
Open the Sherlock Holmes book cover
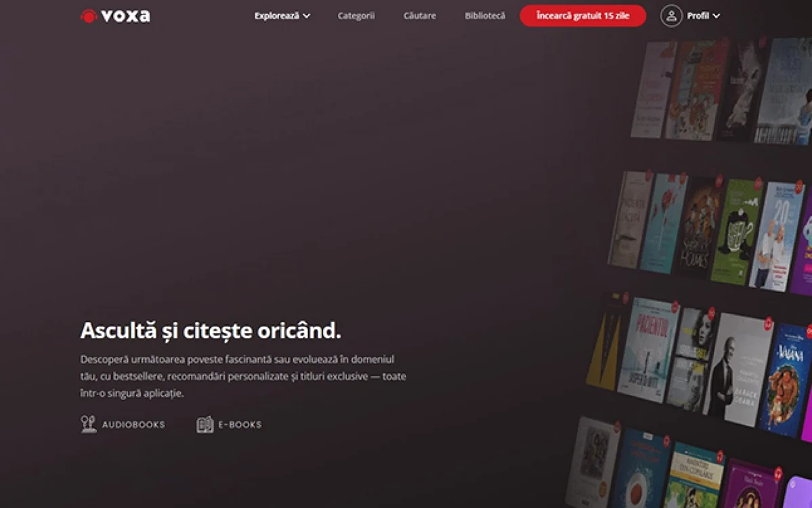pos(699,227)
